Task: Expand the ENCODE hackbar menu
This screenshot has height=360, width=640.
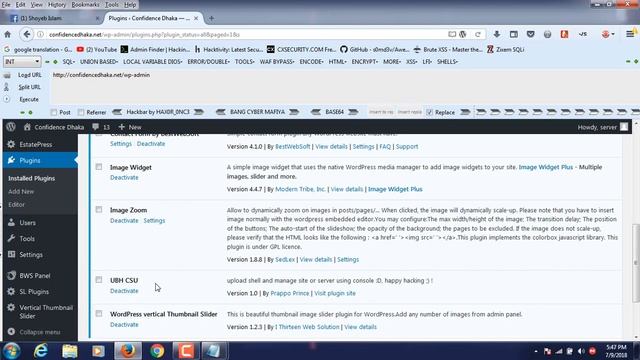Action: [x=311, y=62]
